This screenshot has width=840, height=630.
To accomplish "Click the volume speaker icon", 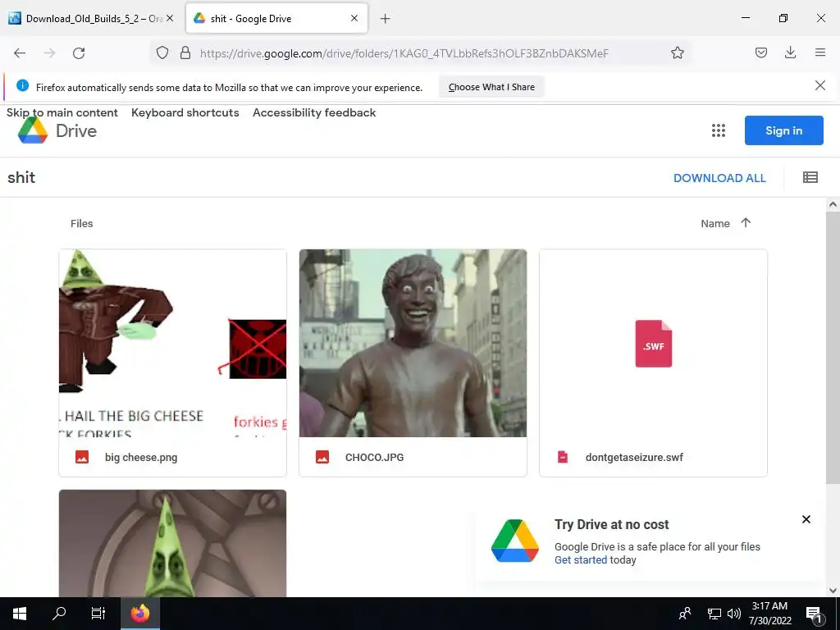I will [x=734, y=614].
